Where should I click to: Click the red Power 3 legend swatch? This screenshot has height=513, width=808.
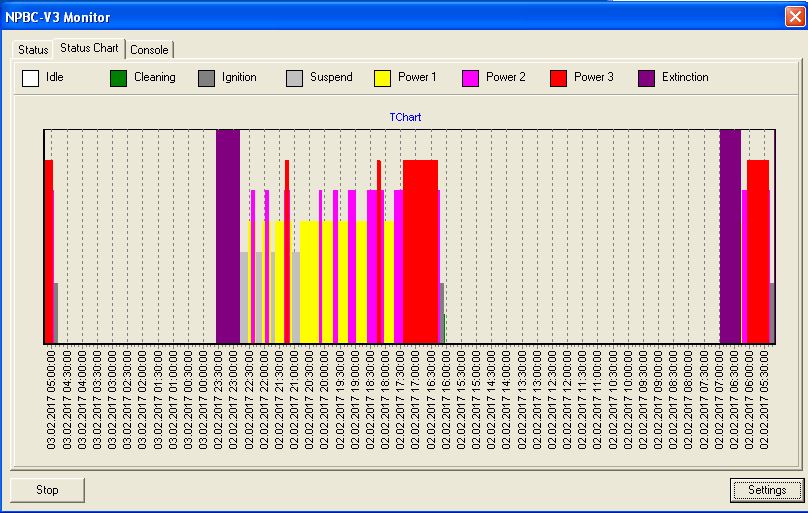[x=558, y=78]
